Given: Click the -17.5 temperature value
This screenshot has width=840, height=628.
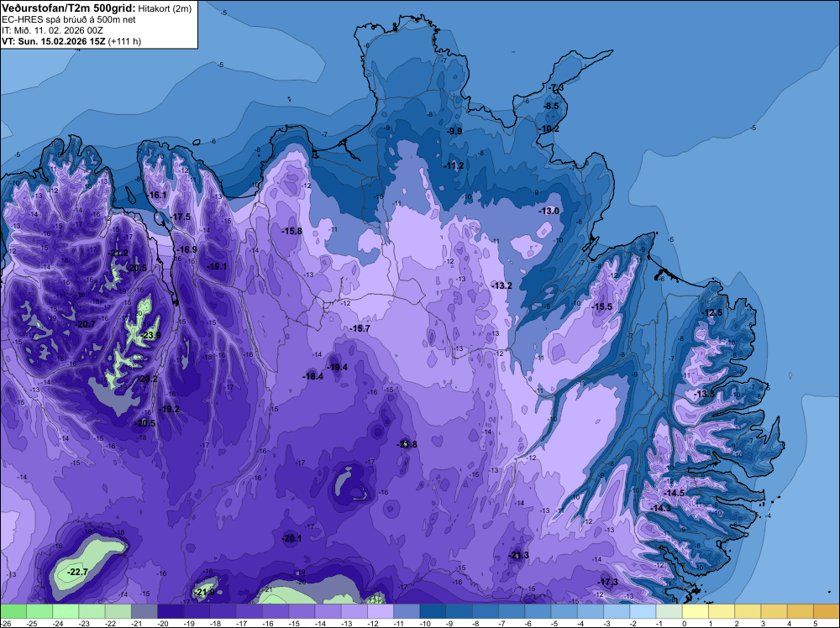Looking at the screenshot, I should point(181,217).
